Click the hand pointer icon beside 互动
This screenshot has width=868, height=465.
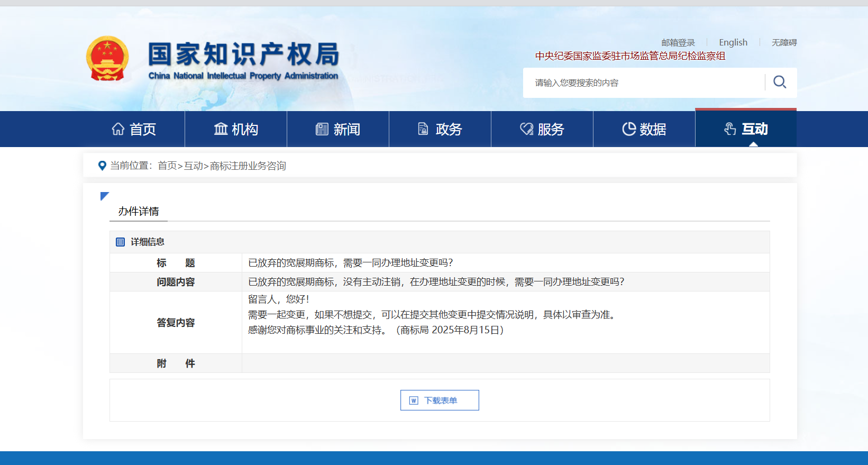[x=730, y=129]
